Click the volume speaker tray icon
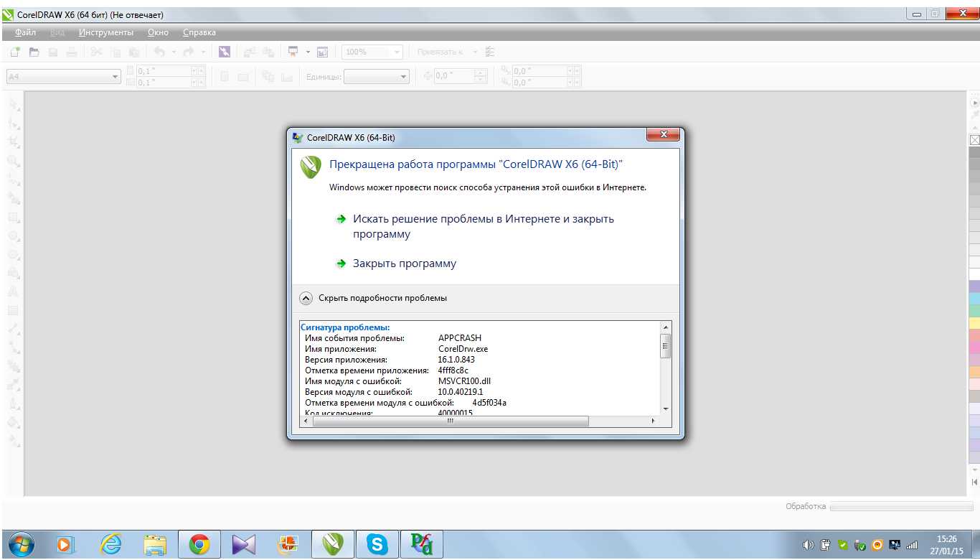This screenshot has width=980, height=560. pos(809,545)
